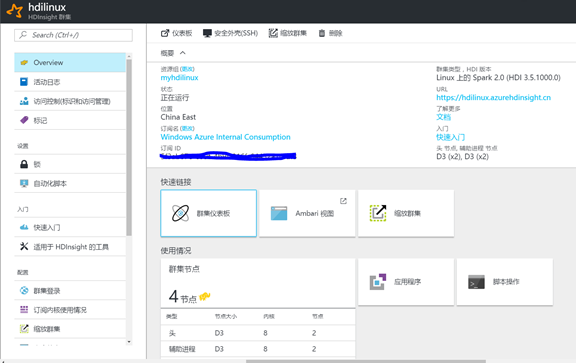576x363 pixels.
Task: Click the purple 标记 tag icon
Action: click(24, 120)
